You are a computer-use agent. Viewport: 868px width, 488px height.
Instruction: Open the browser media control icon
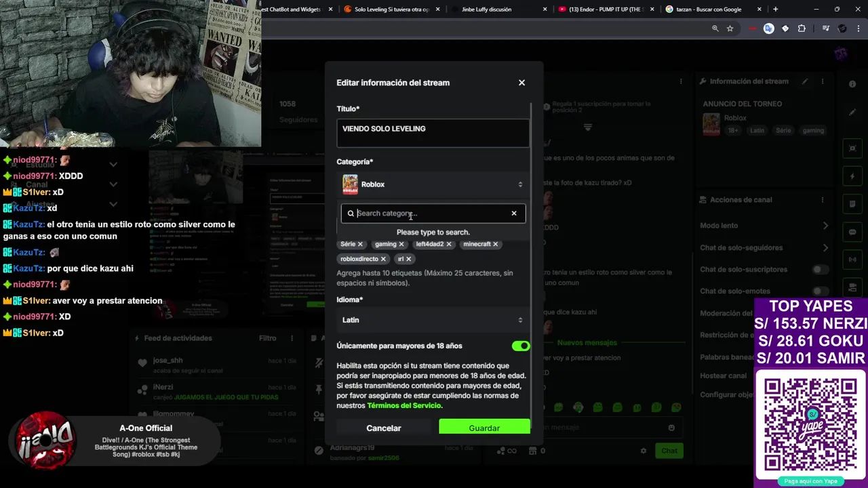(825, 28)
